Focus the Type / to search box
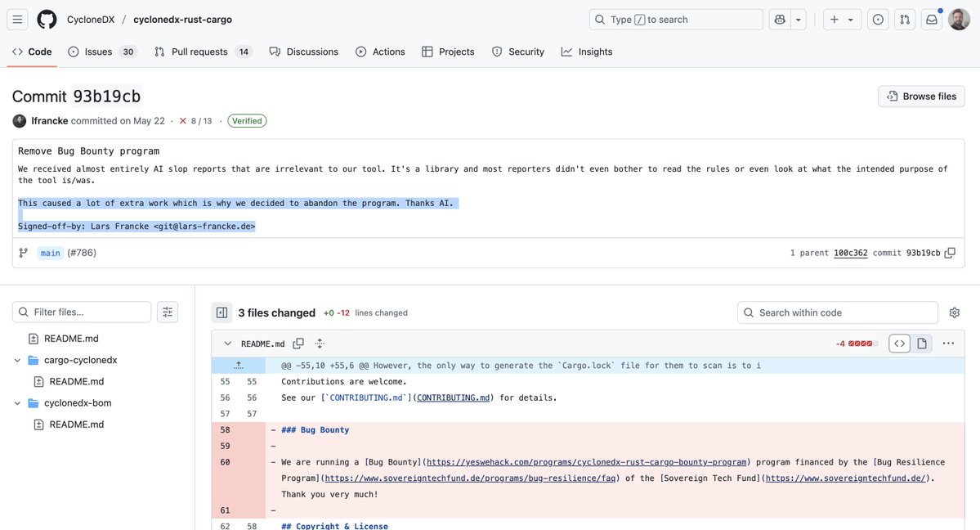Screen dimensions: 980x530 coord(676,20)
